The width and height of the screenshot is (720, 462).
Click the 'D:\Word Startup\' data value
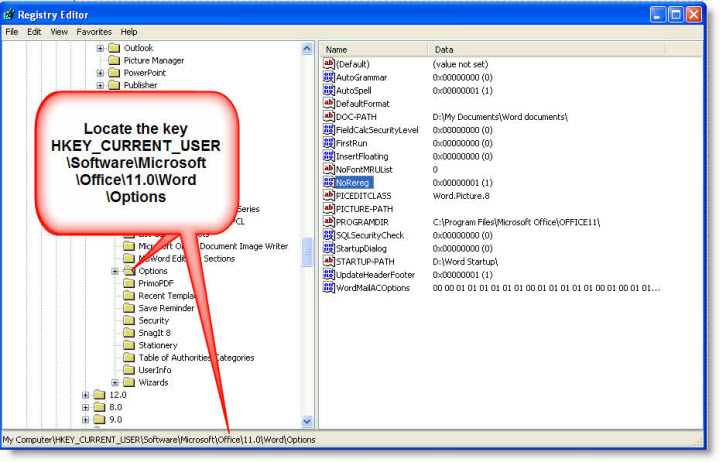[x=465, y=262]
